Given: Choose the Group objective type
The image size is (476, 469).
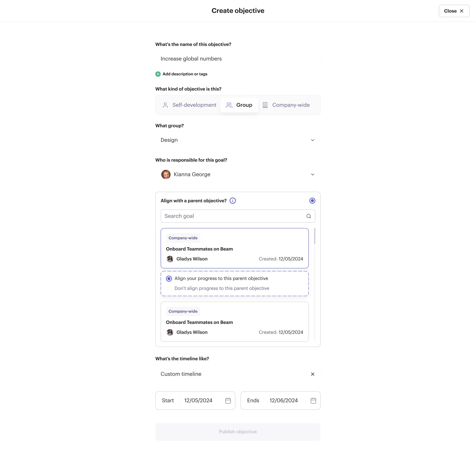Looking at the screenshot, I should pyautogui.click(x=239, y=105).
